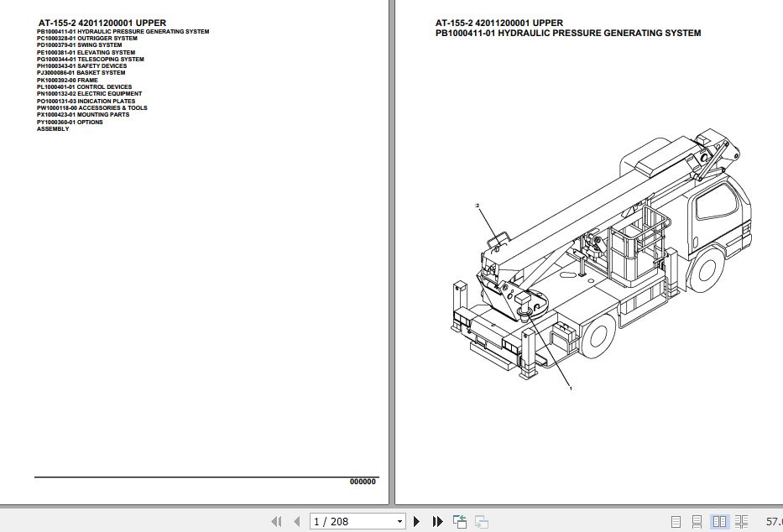This screenshot has width=783, height=532.
Task: Toggle continuous facing pages mode
Action: [744, 521]
